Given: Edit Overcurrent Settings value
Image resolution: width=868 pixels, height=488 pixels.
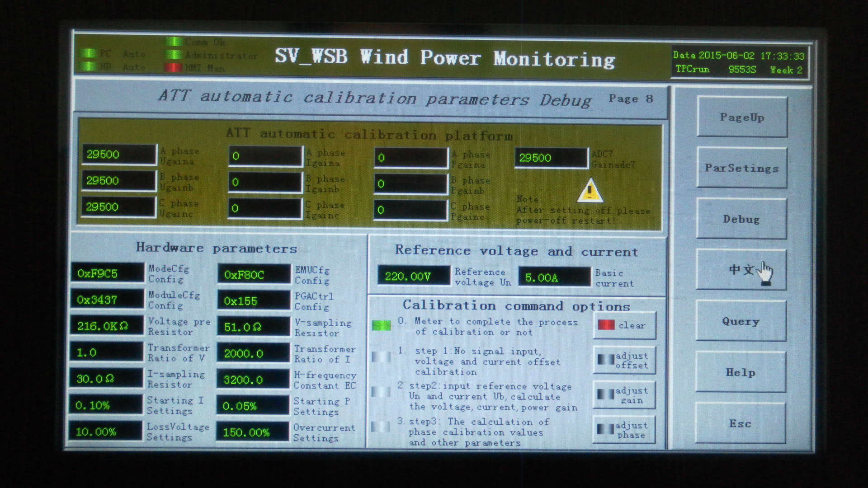Looking at the screenshot, I should pyautogui.click(x=252, y=432).
